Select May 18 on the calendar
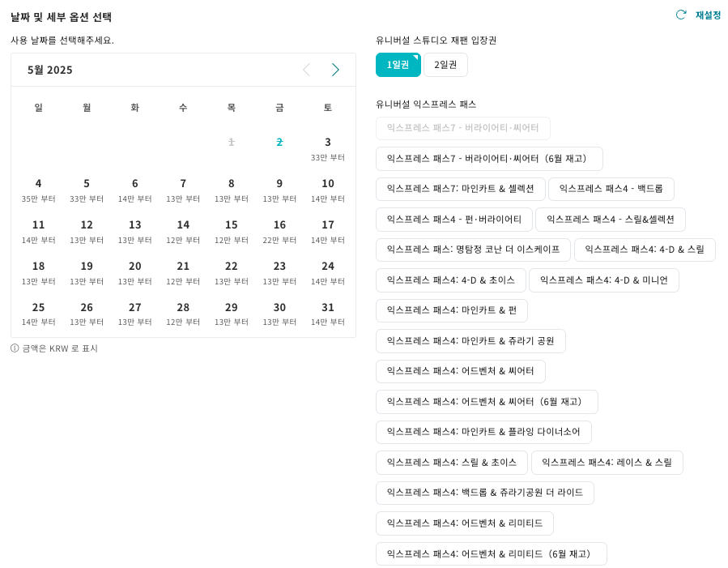 click(39, 272)
